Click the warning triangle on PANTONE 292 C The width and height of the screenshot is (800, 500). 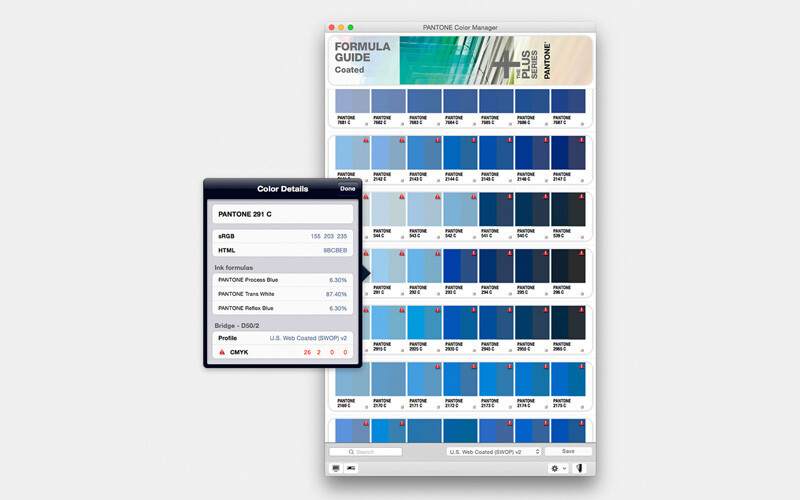[x=438, y=253]
